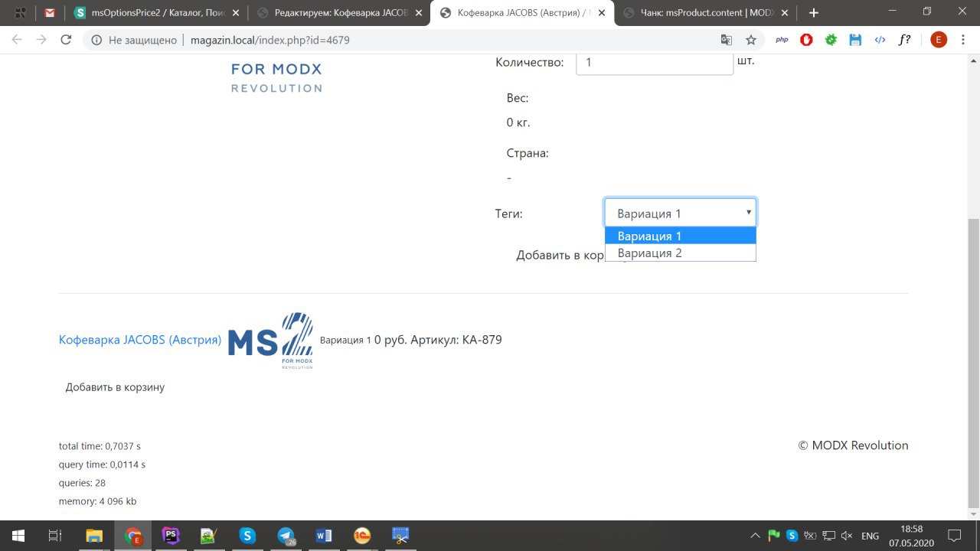Open the first pinned tab with grid icon
This screenshot has width=980, height=551.
click(21, 13)
